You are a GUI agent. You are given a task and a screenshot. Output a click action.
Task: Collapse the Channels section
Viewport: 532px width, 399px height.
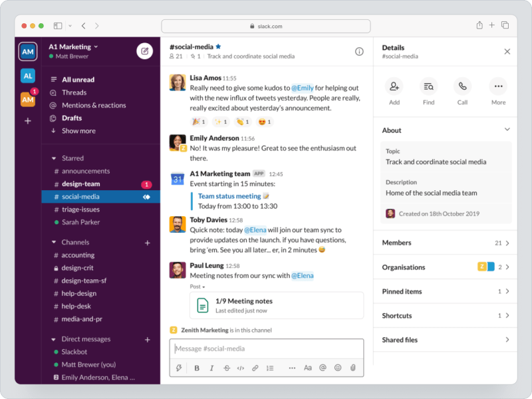point(54,242)
